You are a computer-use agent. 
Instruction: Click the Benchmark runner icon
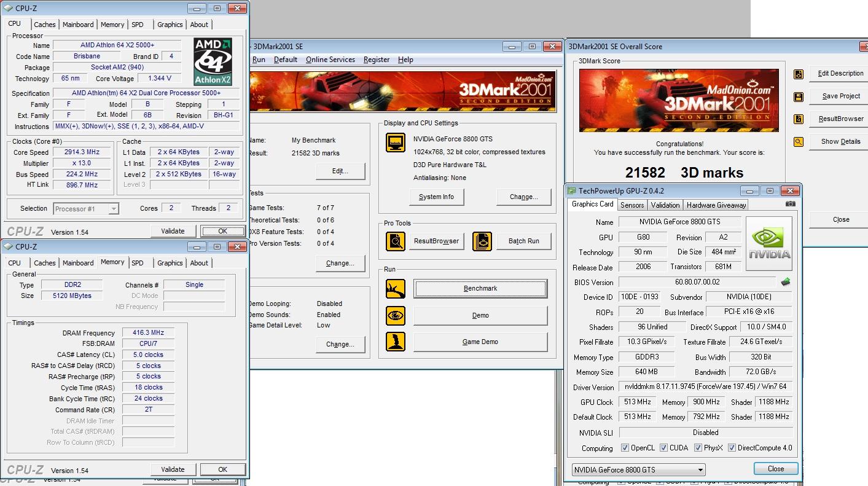pos(396,288)
